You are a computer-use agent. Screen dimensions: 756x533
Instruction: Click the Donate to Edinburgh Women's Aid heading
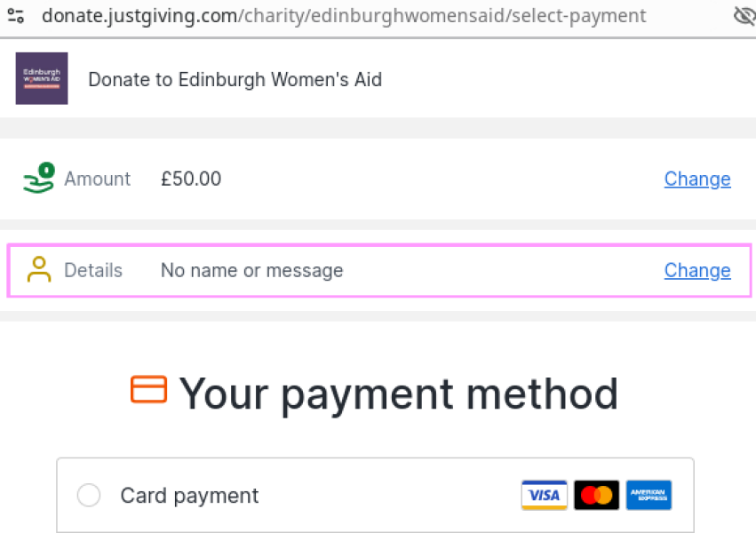[235, 79]
